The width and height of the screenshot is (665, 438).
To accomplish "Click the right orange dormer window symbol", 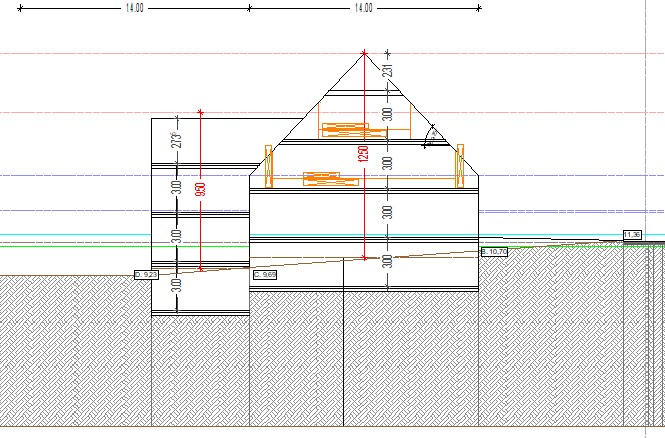I will 461,166.
